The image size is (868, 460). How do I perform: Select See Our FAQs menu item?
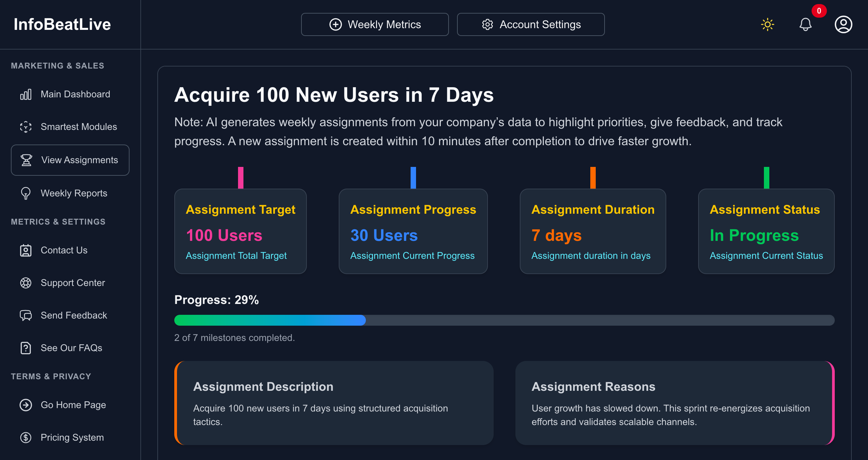tap(71, 348)
